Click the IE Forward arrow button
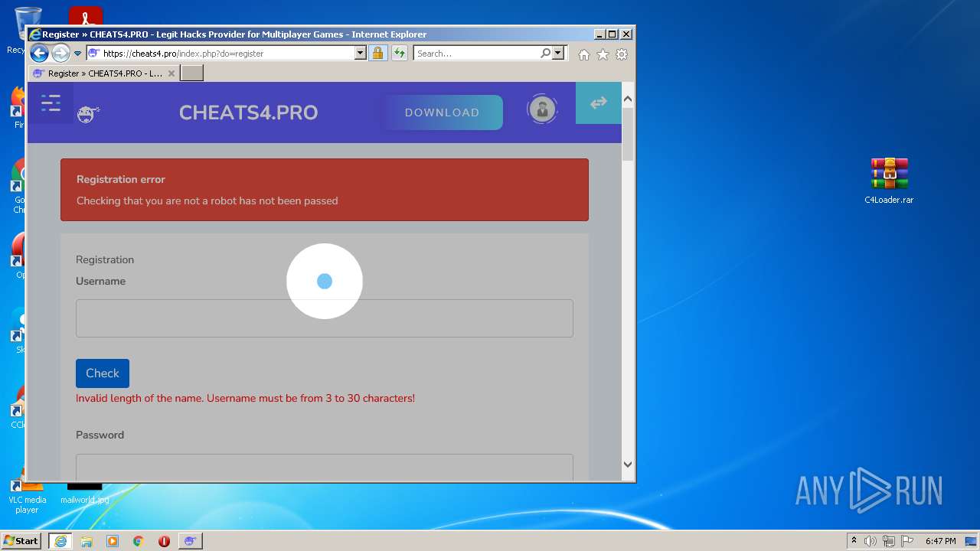Screen dimensions: 980x551 [60, 54]
